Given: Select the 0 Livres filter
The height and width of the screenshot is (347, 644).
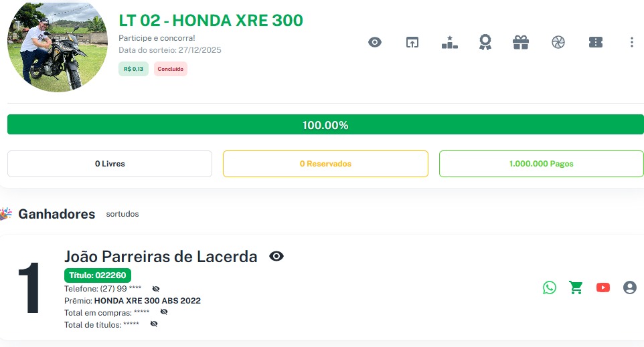Looking at the screenshot, I should [110, 164].
